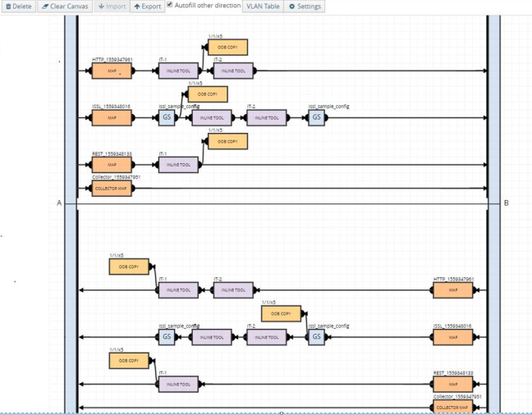Select the REST_1559348133 MAP node in lower diagram

pyautogui.click(x=453, y=384)
